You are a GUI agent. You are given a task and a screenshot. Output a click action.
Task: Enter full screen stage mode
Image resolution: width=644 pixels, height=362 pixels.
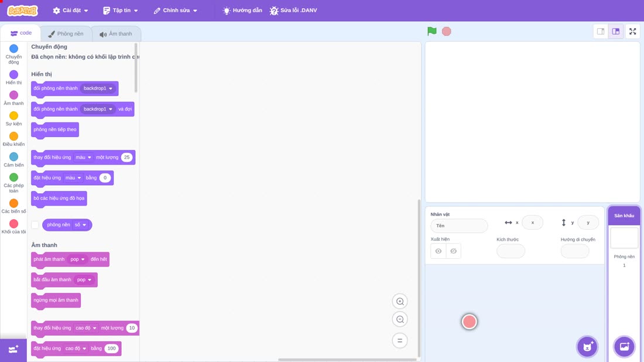(x=632, y=31)
